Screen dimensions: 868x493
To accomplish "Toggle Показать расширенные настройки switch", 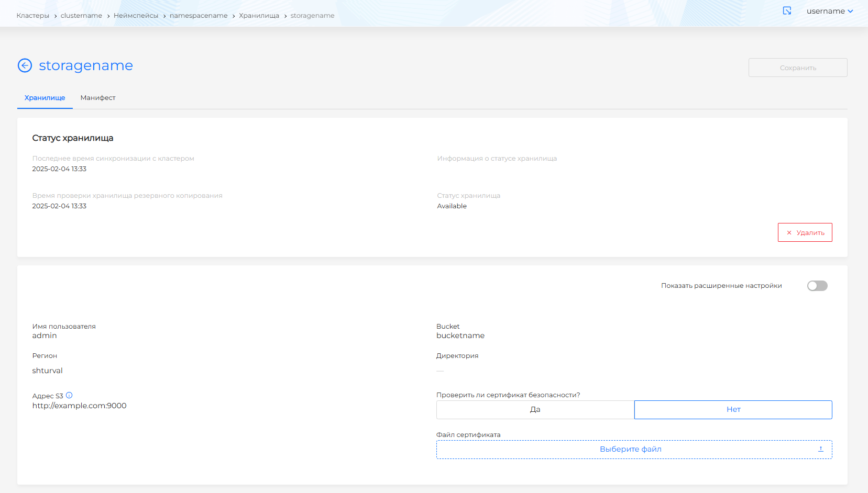I will (817, 286).
